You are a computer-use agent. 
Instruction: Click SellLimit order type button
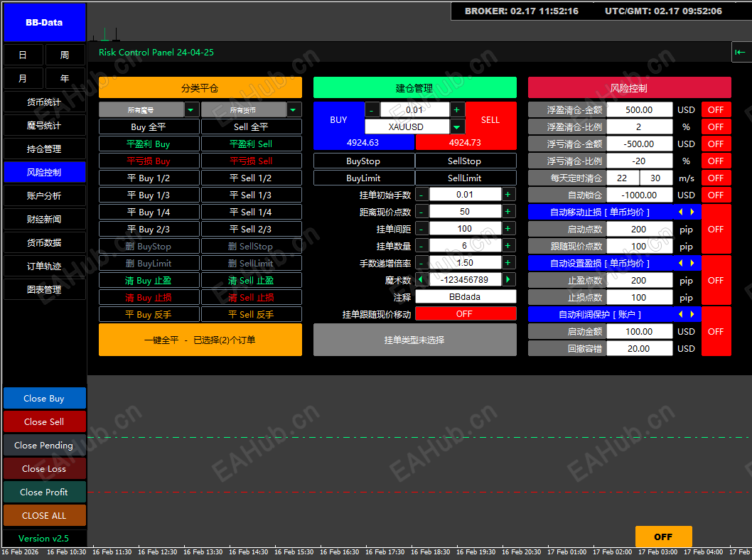(x=465, y=178)
